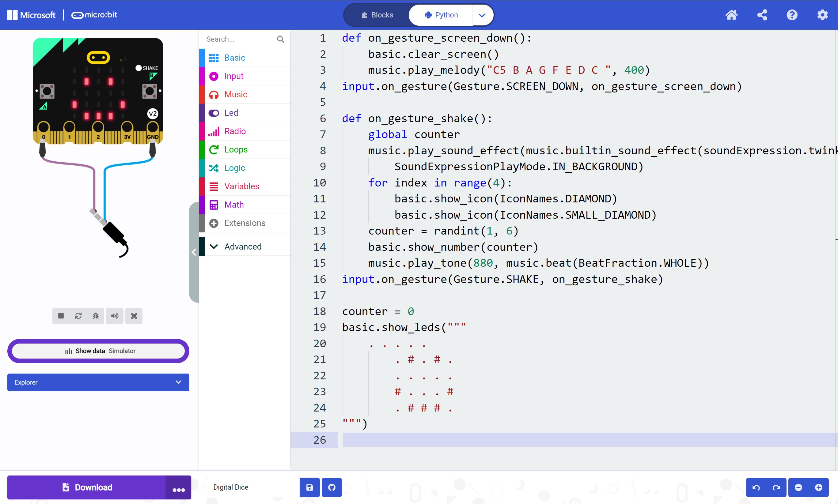Zoom in the code editor
This screenshot has height=504, width=838.
(x=819, y=487)
